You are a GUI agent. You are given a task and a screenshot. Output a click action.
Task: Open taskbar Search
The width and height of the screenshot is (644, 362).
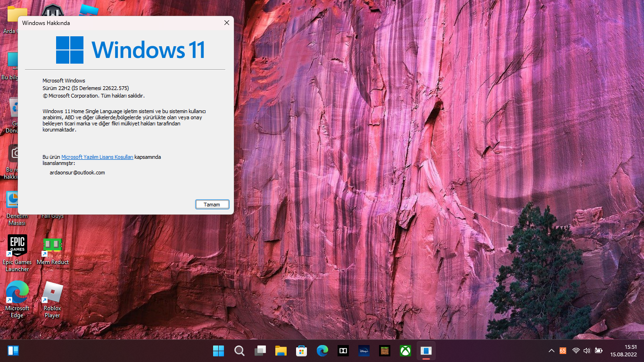point(239,351)
